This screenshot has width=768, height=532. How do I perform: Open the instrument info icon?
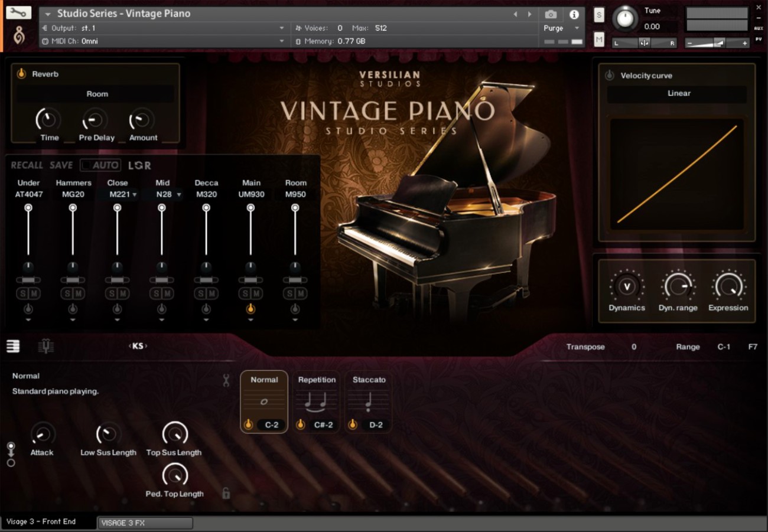(574, 14)
